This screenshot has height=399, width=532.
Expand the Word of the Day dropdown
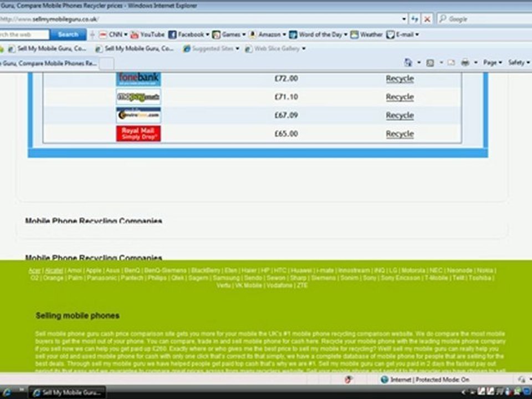point(346,34)
